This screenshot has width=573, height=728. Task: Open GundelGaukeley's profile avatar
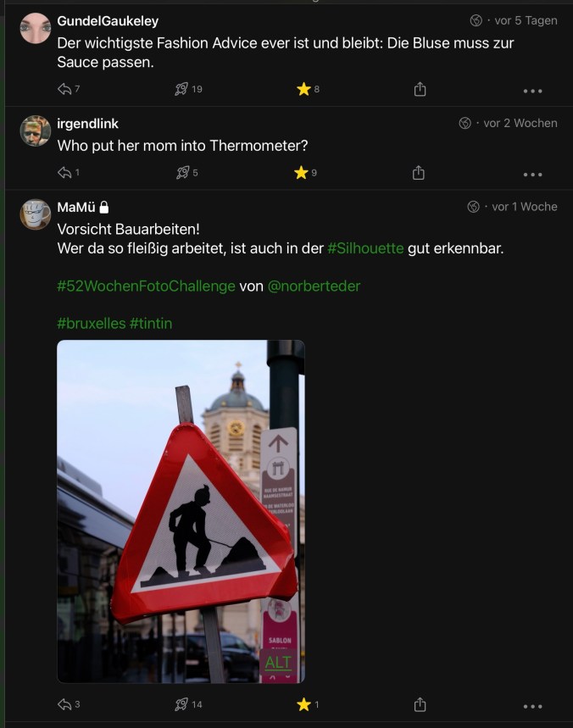click(x=36, y=29)
